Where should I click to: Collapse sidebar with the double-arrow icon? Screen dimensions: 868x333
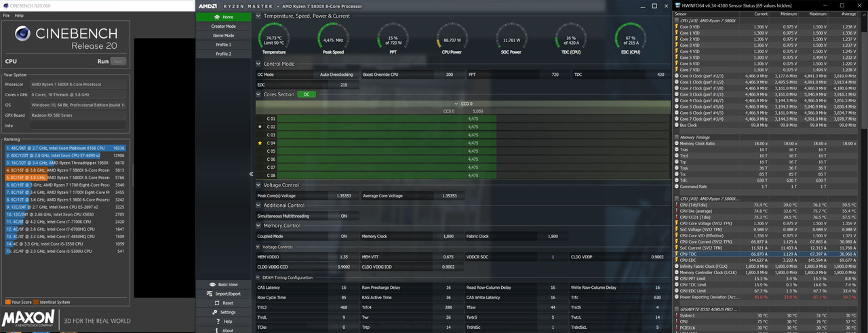(251, 174)
